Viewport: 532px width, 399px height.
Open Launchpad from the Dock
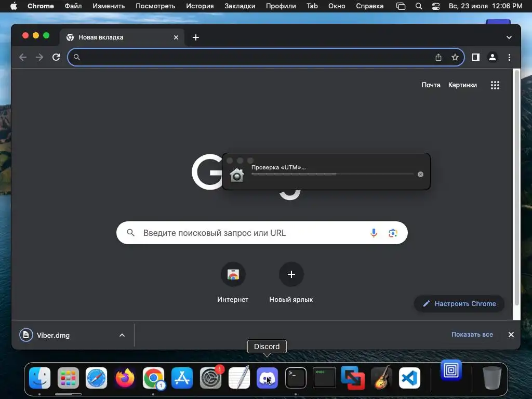[x=68, y=378]
